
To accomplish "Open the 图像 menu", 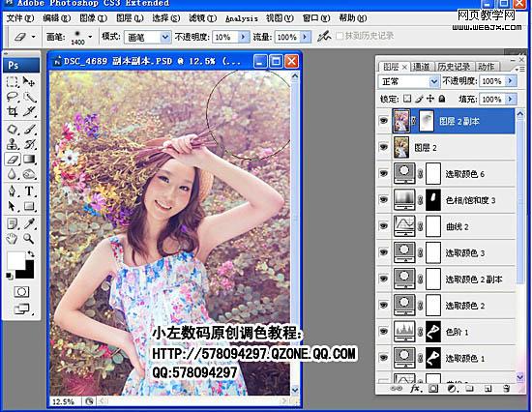I will (93, 17).
